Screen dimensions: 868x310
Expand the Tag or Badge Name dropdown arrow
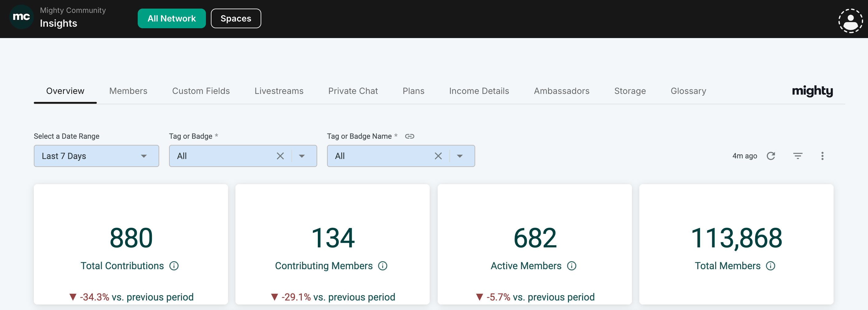pyautogui.click(x=460, y=156)
